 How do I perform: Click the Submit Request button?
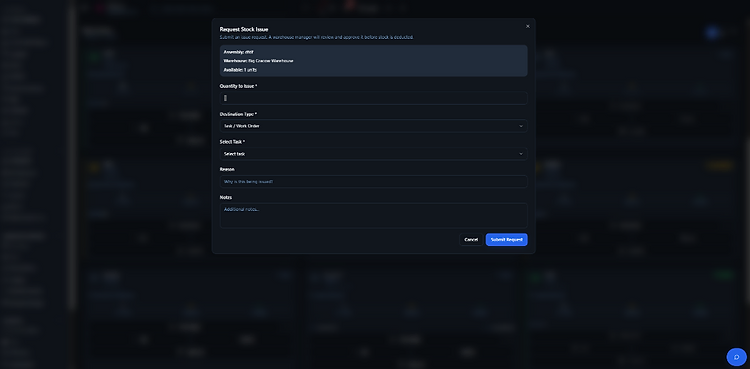(507, 240)
